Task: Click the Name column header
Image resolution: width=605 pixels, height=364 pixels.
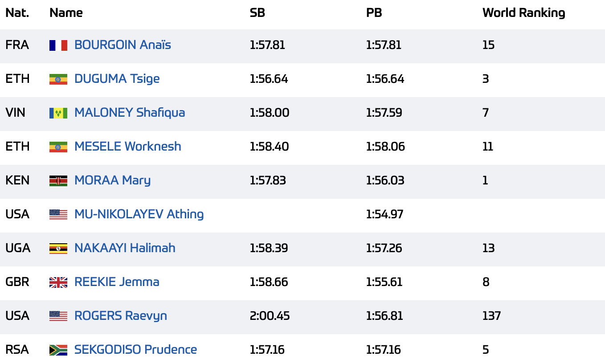Action: tap(66, 13)
